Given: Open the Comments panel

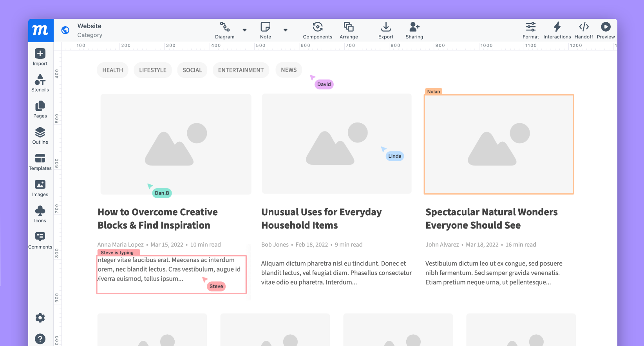Looking at the screenshot, I should pyautogui.click(x=40, y=240).
